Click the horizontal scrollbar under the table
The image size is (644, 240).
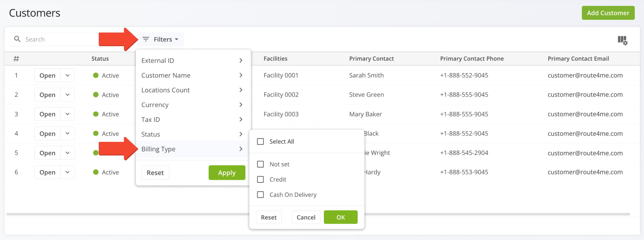coord(126,214)
